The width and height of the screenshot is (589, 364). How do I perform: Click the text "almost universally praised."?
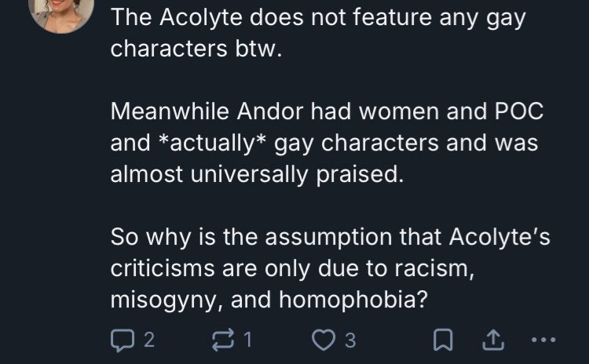coord(257,174)
